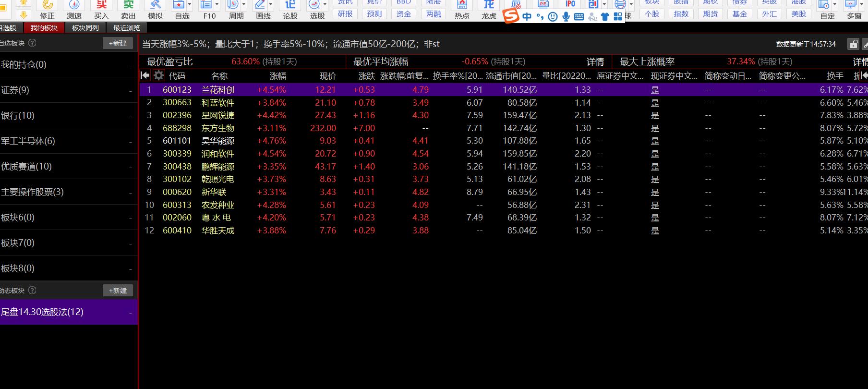Open the Sogou skin shirt icon
Image resolution: width=868 pixels, height=389 pixels.
(605, 17)
